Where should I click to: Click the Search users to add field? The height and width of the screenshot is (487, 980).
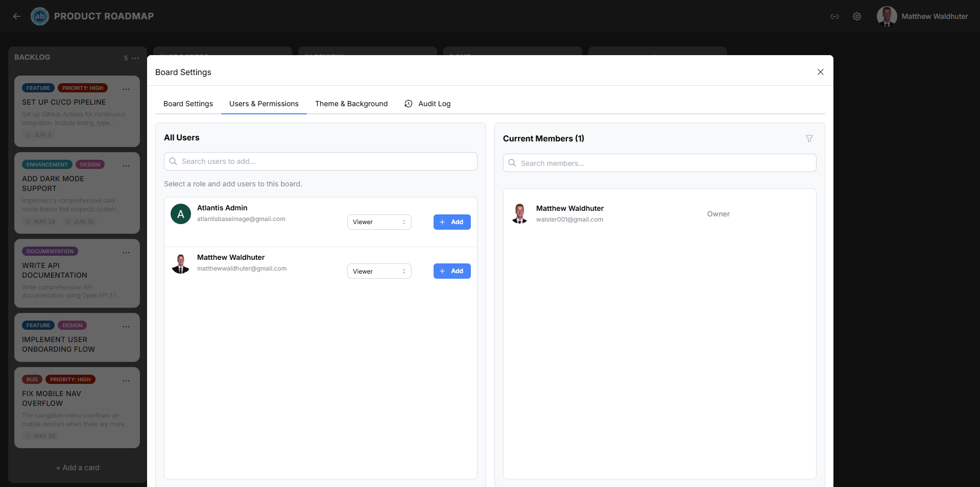pyautogui.click(x=321, y=161)
